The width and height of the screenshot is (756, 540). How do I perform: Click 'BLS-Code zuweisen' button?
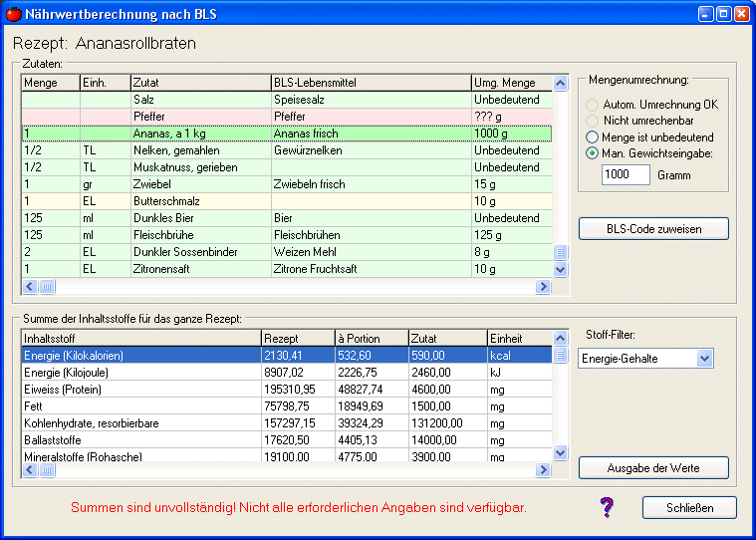pyautogui.click(x=653, y=228)
